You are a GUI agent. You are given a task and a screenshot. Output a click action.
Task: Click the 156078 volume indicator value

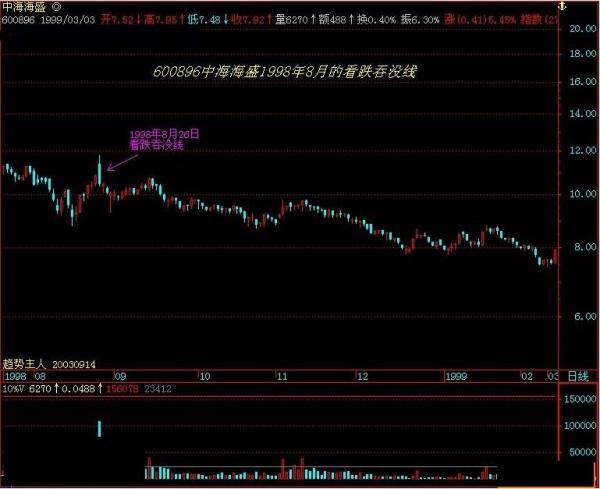click(x=122, y=390)
